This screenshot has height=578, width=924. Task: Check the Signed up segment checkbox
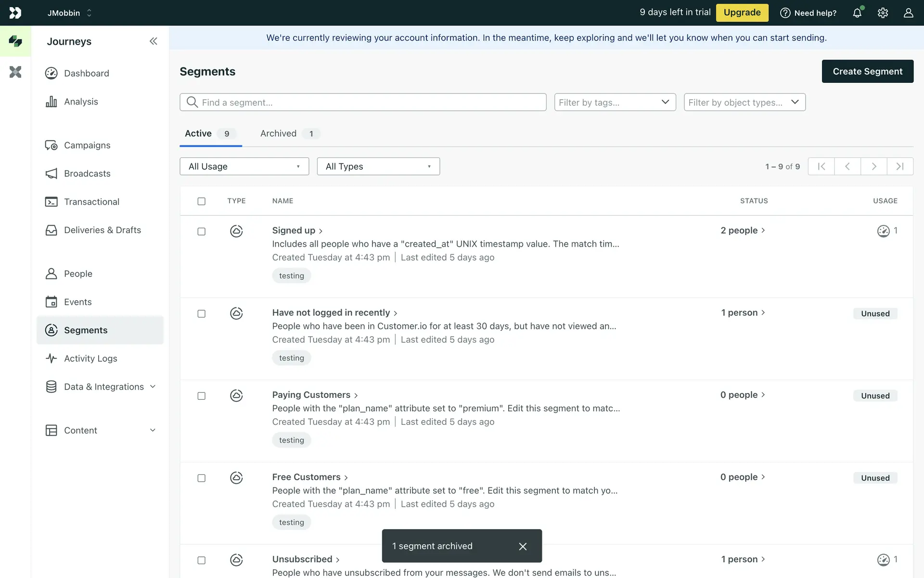(x=202, y=232)
